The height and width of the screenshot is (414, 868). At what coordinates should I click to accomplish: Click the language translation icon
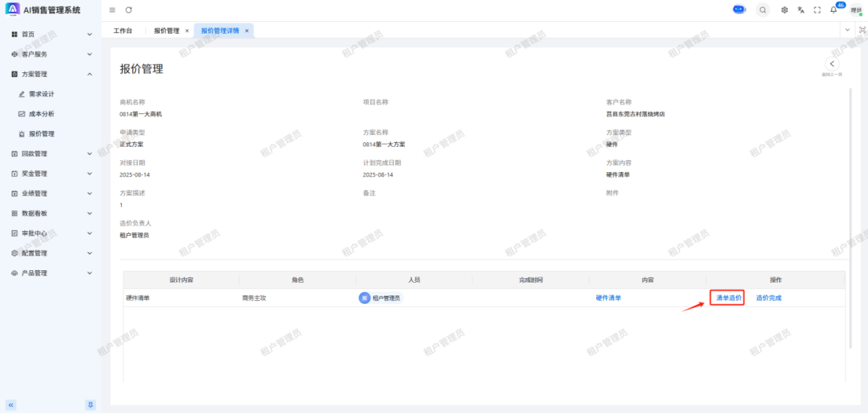(800, 10)
